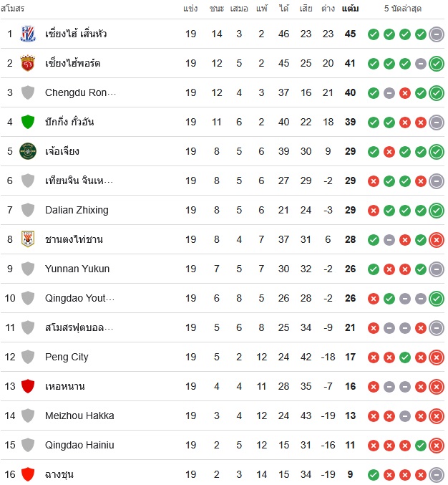Click the Beijing Guoan green shield logo
This screenshot has width=448, height=485.
click(28, 122)
